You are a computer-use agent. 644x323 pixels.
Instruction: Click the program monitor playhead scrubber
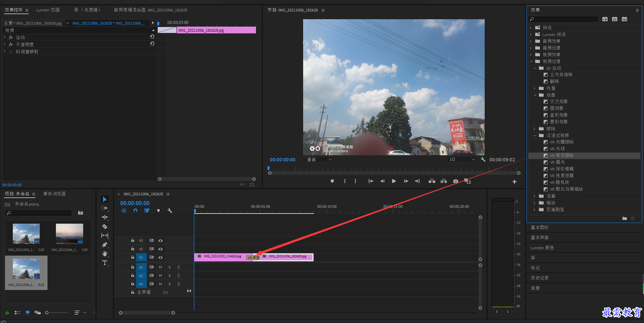pos(268,168)
